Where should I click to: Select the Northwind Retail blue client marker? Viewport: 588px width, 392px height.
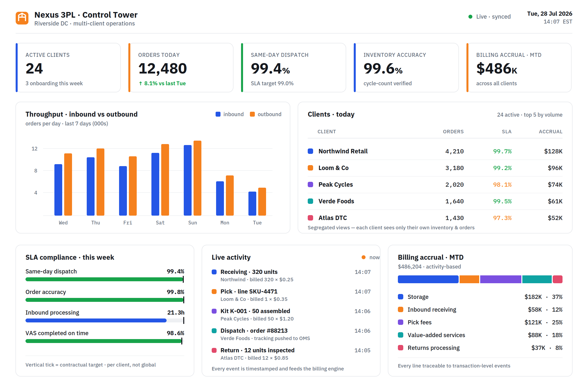pyautogui.click(x=310, y=151)
